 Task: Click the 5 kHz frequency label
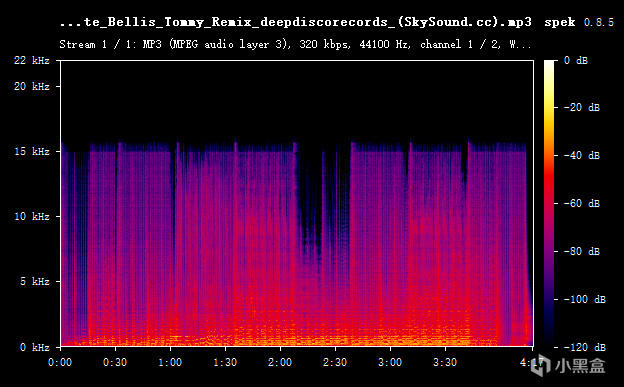tap(35, 281)
